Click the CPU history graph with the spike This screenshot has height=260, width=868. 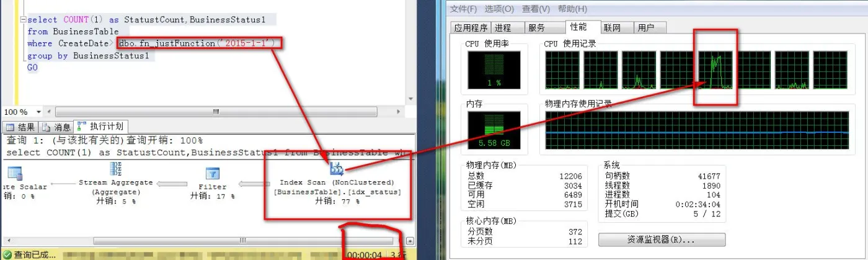(715, 70)
